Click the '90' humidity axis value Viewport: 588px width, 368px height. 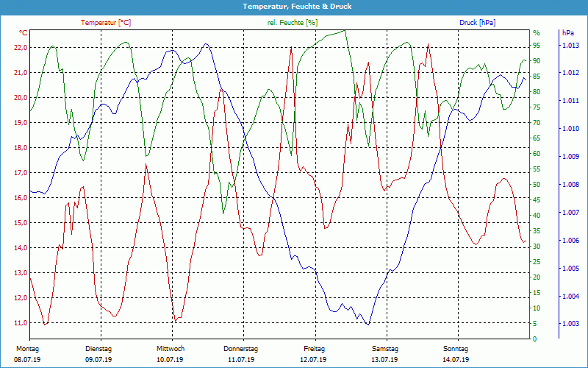pyautogui.click(x=537, y=61)
